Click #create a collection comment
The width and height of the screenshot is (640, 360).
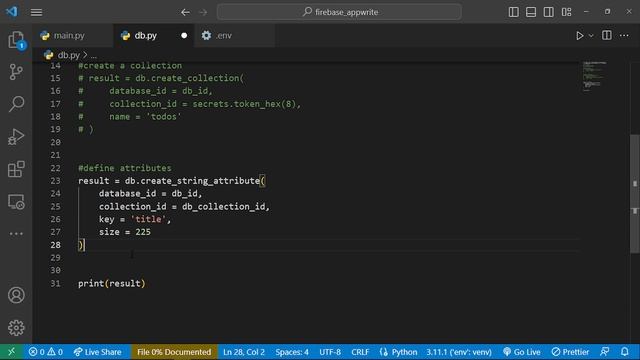(130, 66)
